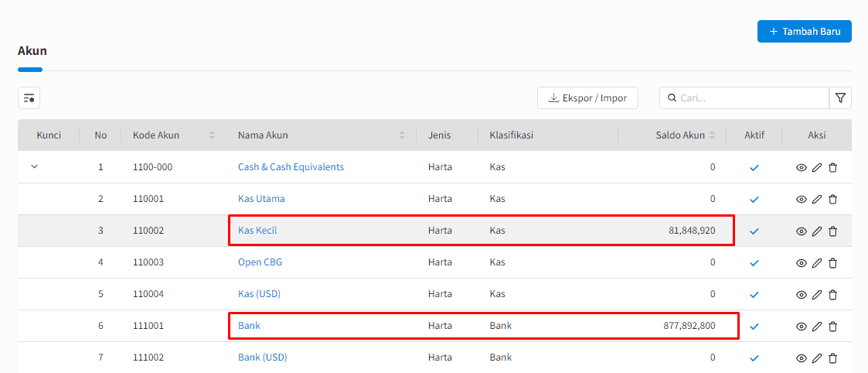868x373 pixels.
Task: Select the Akun tab
Action: click(32, 52)
